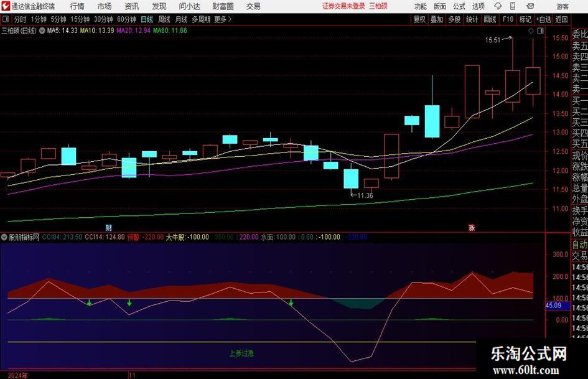This screenshot has height=379, width=588.
Task: Click the 叠加 overlay button
Action: (437, 19)
